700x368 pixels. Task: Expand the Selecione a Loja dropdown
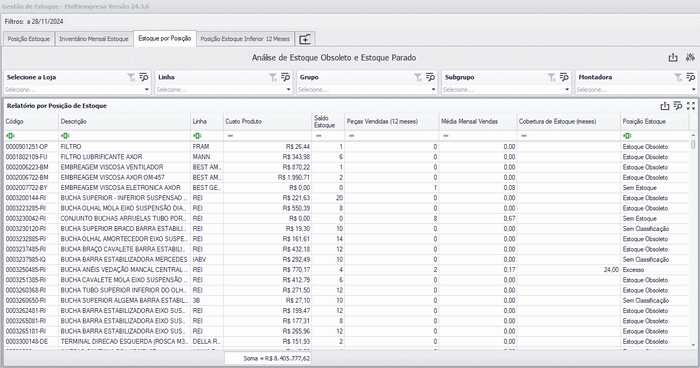pyautogui.click(x=146, y=90)
